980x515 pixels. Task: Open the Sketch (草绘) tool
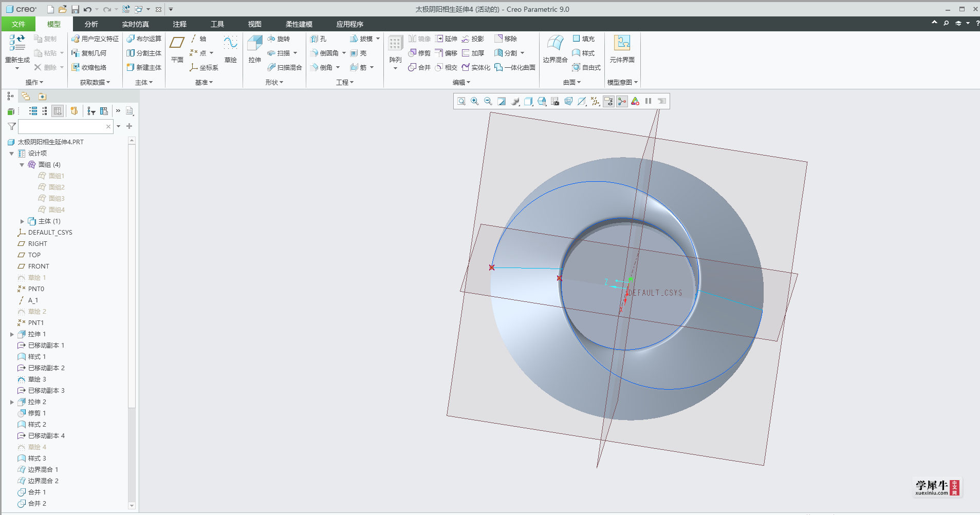point(230,49)
